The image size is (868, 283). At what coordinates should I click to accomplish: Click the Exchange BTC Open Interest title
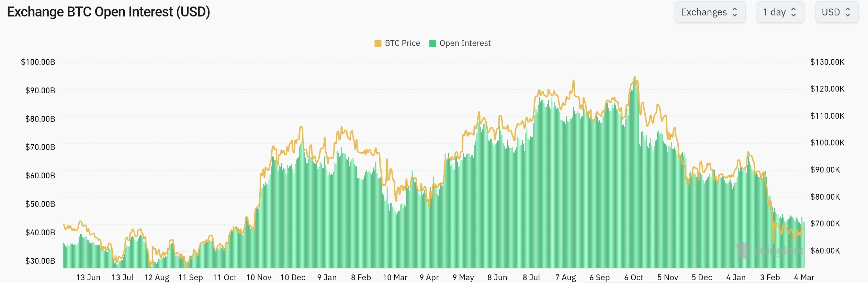109,12
